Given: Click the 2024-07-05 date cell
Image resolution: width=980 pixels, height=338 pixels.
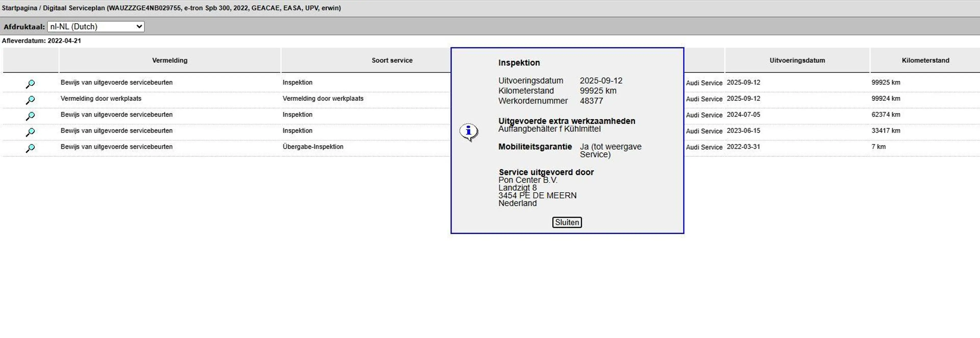Looking at the screenshot, I should pos(743,114).
